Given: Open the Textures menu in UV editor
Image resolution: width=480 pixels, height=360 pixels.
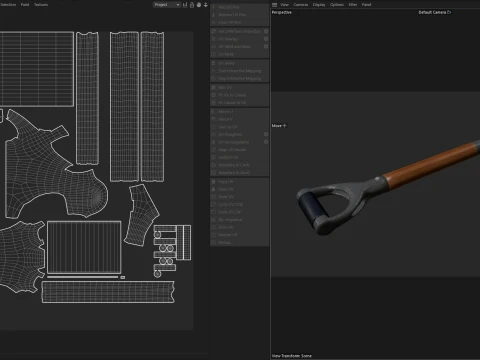Looking at the screenshot, I should [41, 5].
